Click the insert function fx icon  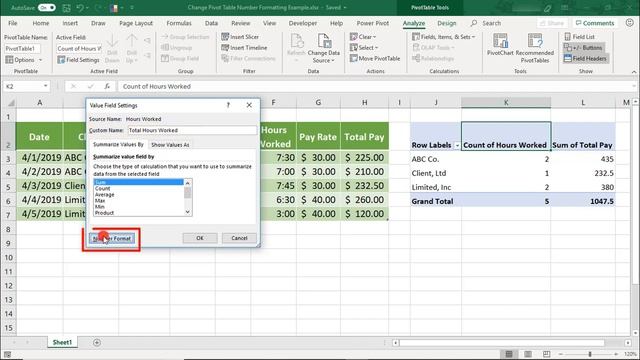(x=107, y=87)
